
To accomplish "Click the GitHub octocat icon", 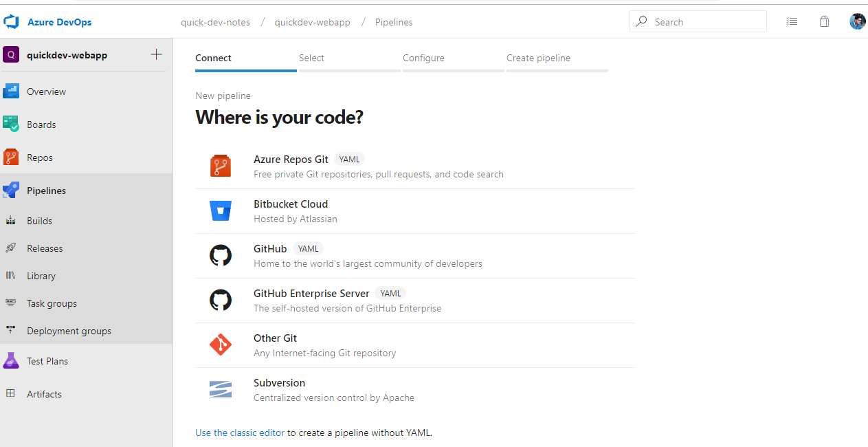I will (221, 256).
